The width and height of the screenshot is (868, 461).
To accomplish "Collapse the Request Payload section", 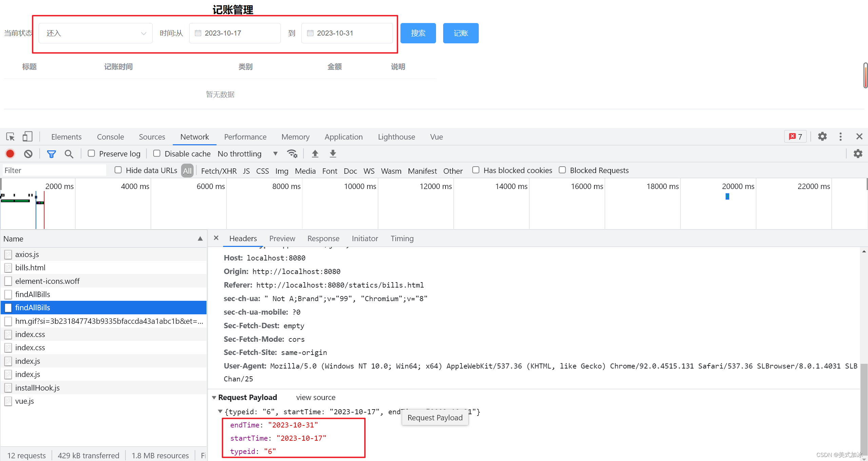I will [214, 397].
